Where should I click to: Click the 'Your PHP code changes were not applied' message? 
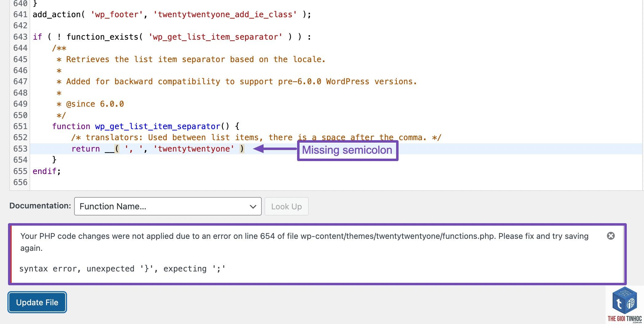coord(304,242)
